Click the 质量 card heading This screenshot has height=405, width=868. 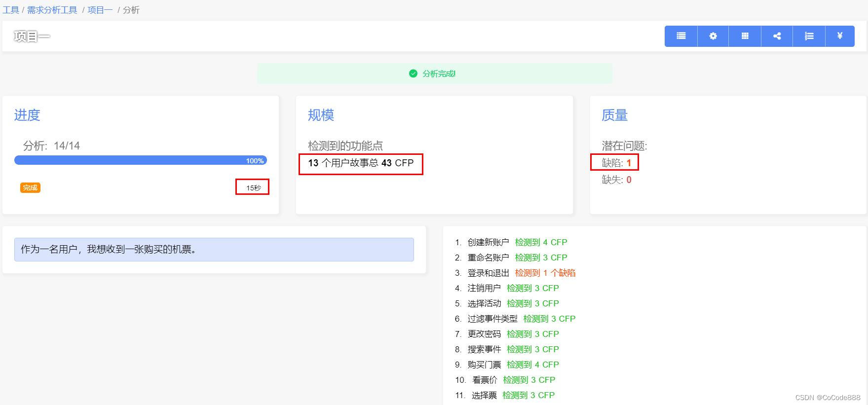614,115
